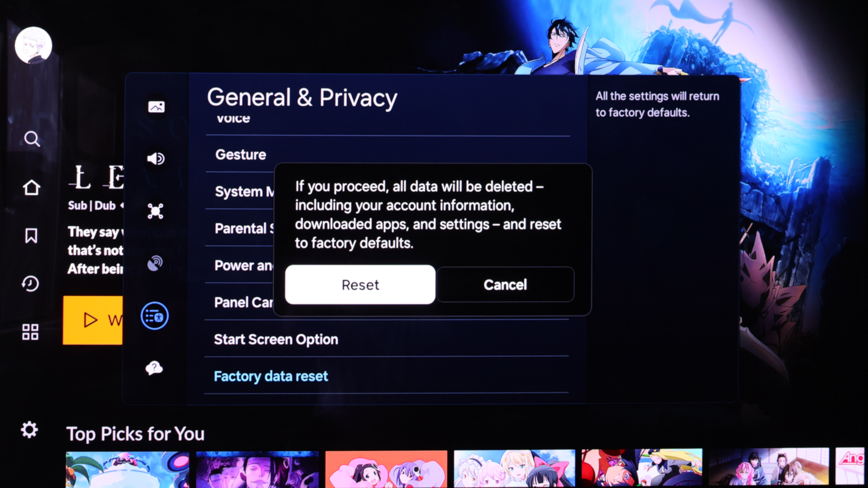Open the browse grid icon
This screenshot has height=488, width=868.
click(30, 332)
